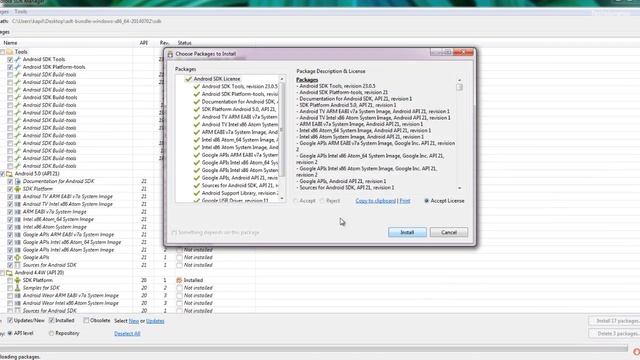Click the check icon beside SDK Platform Android 5.0 in dialog

tap(197, 109)
